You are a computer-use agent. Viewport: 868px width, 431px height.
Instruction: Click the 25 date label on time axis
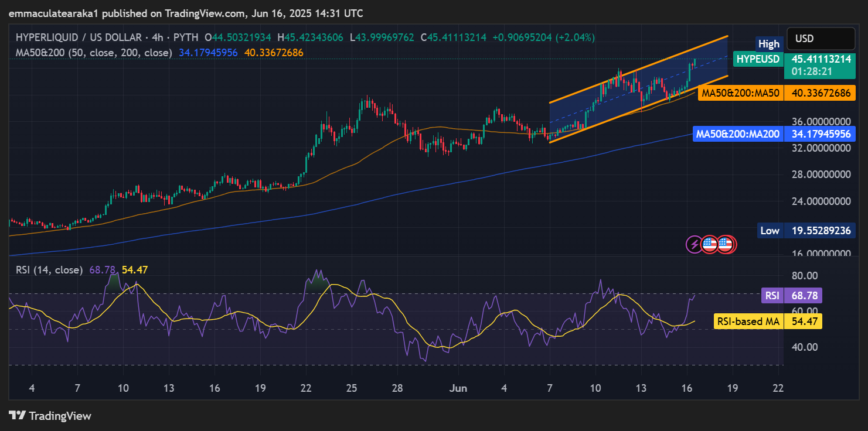(x=352, y=388)
